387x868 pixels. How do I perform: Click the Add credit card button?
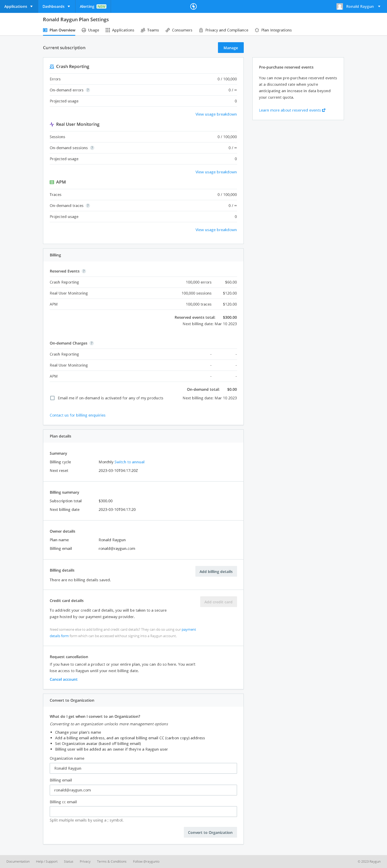tap(218, 602)
